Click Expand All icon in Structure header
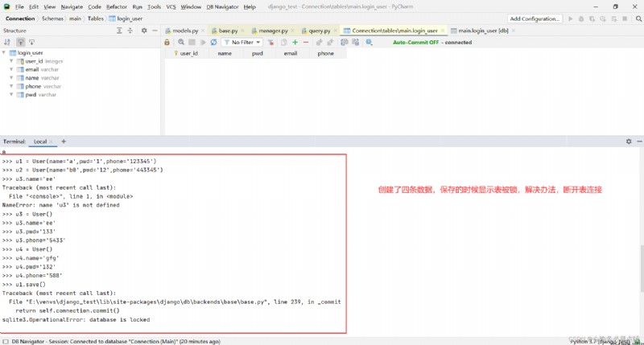 click(119, 31)
